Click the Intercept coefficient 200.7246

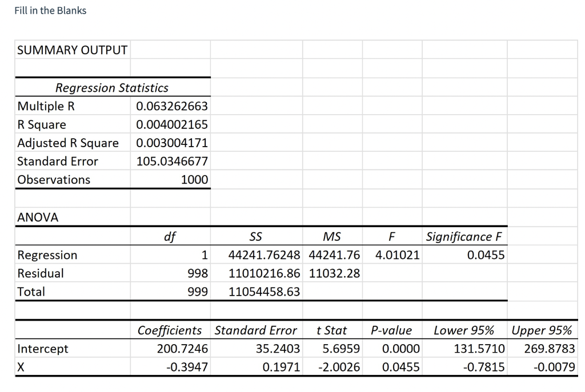pos(187,349)
